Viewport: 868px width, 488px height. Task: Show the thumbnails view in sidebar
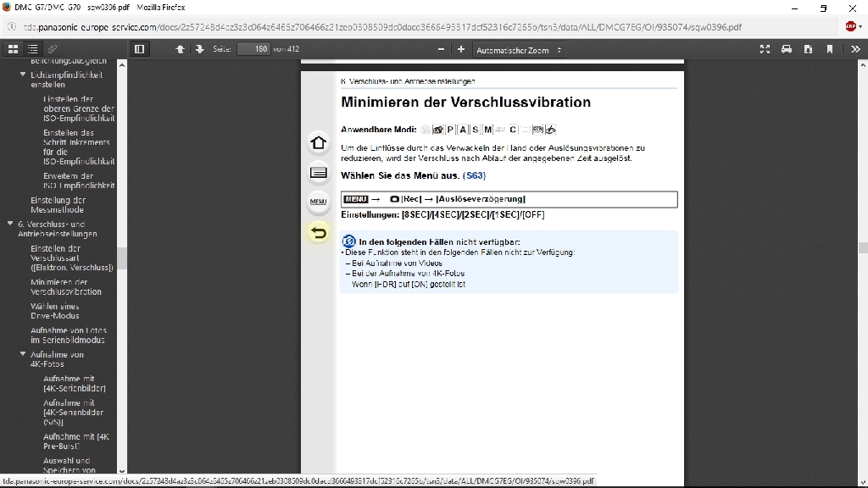pos(13,50)
